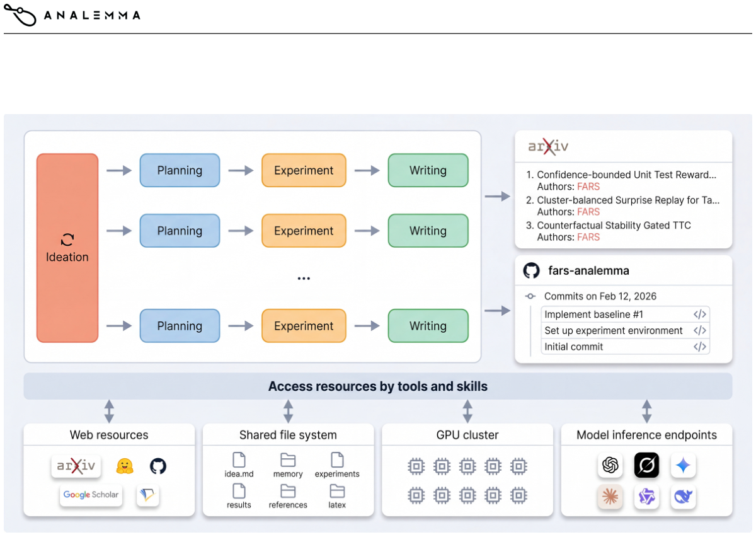Open paper Counterfactual Stability Gated TTC
Screen dimensions: 756x554
tap(614, 225)
